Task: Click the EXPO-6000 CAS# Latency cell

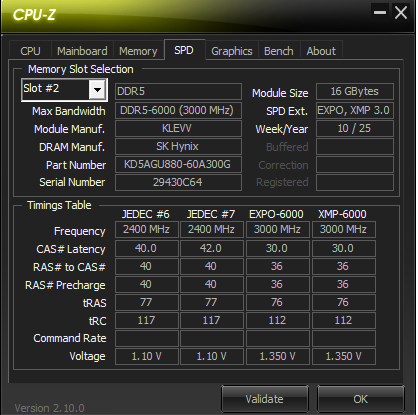Action: [277, 248]
